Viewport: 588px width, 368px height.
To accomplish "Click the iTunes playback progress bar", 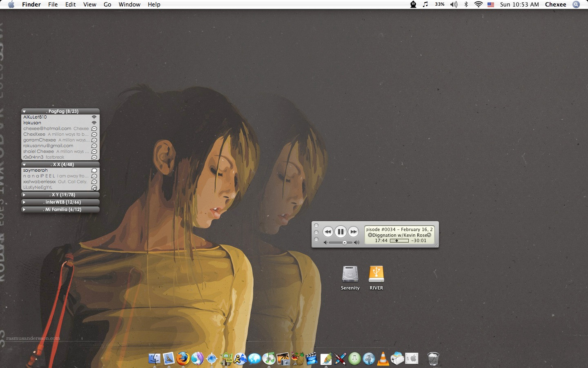I will click(x=399, y=241).
